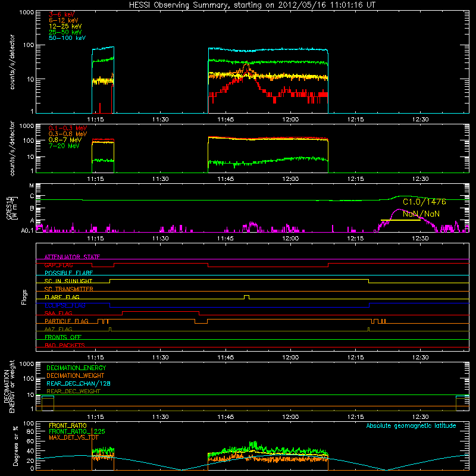Click the magenta GOES flare peak near 12:25
This screenshot has height=476, width=476.
[x=399, y=209]
